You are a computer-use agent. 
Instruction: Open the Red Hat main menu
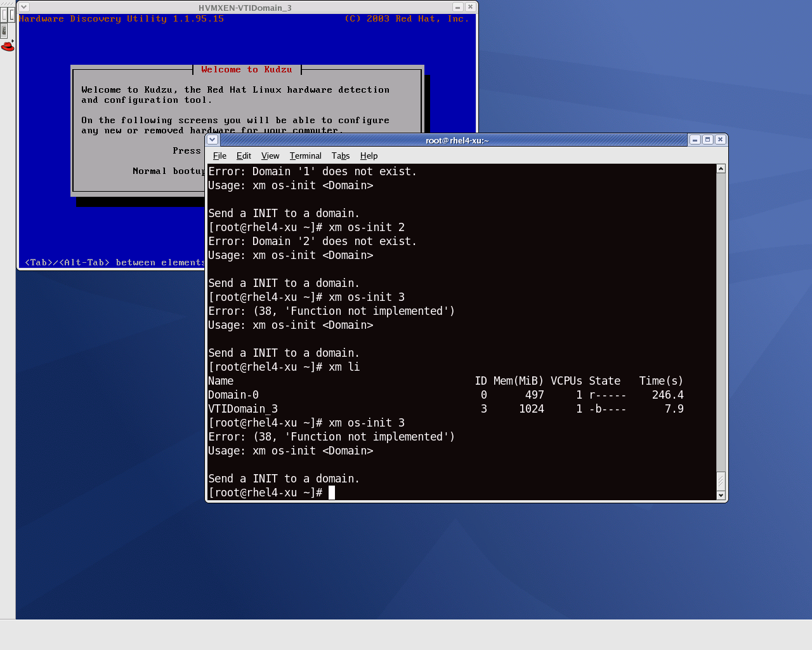8,46
